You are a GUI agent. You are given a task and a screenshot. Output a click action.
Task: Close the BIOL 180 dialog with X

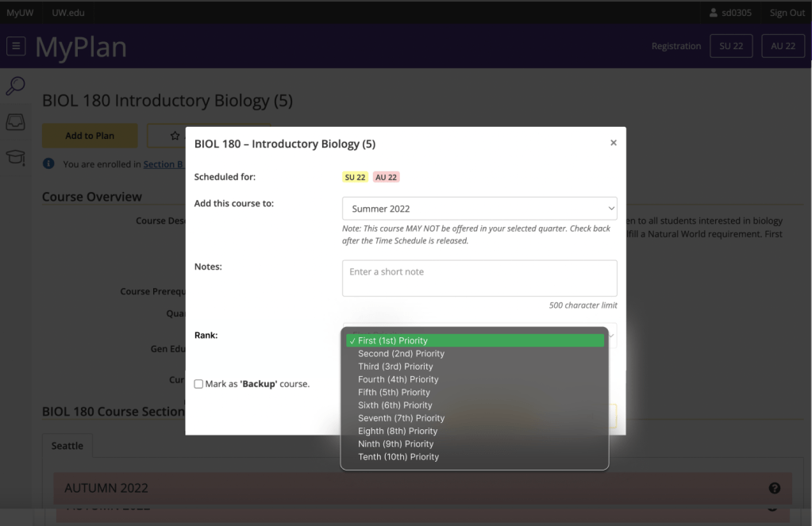coord(613,143)
